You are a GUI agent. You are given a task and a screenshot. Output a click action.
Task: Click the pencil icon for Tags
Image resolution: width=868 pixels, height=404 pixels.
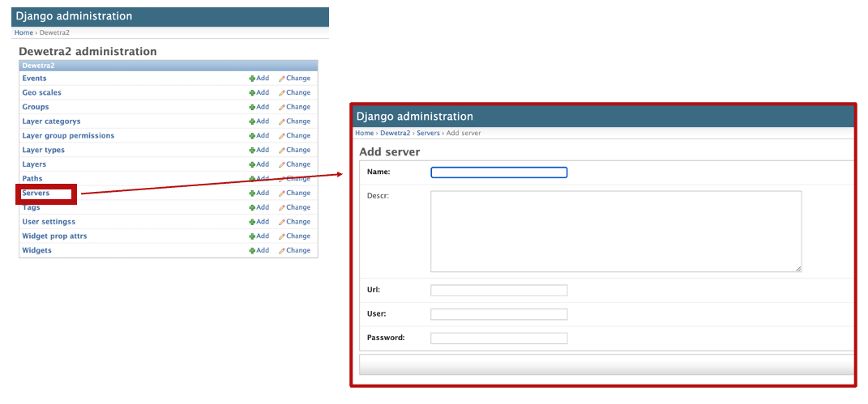(x=282, y=208)
